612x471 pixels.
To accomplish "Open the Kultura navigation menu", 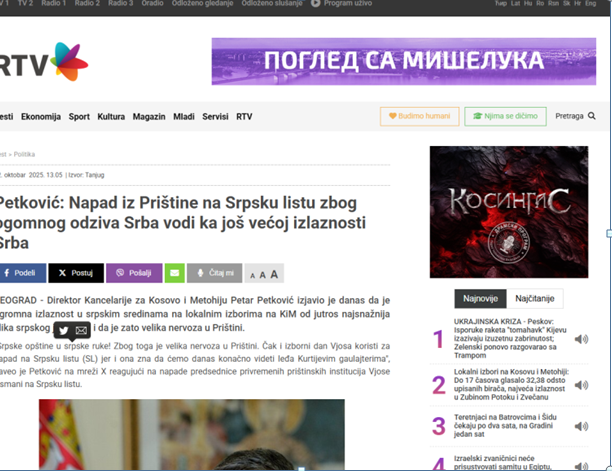I will [111, 117].
